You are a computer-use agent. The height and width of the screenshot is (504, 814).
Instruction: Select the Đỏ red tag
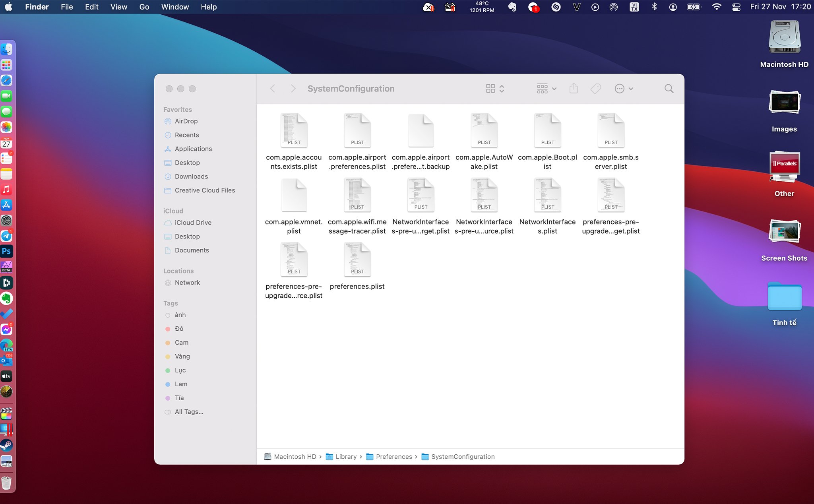[179, 329]
